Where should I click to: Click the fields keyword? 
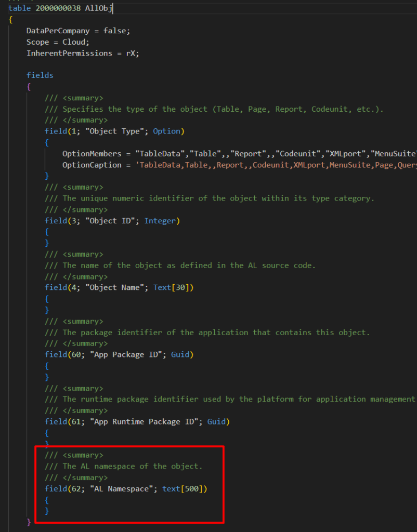40,75
